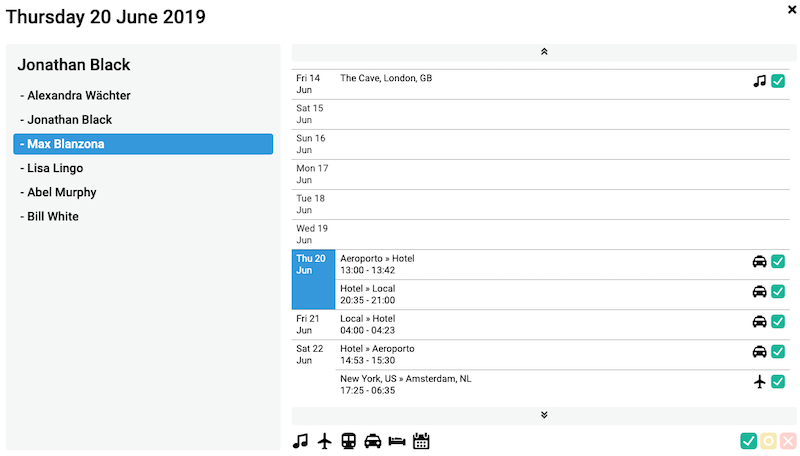Toggle cancelled status filter red cross
This screenshot has width=800, height=456.
[788, 441]
